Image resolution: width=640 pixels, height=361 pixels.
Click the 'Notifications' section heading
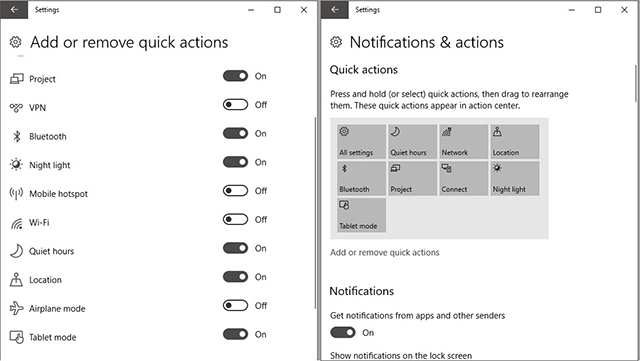362,291
